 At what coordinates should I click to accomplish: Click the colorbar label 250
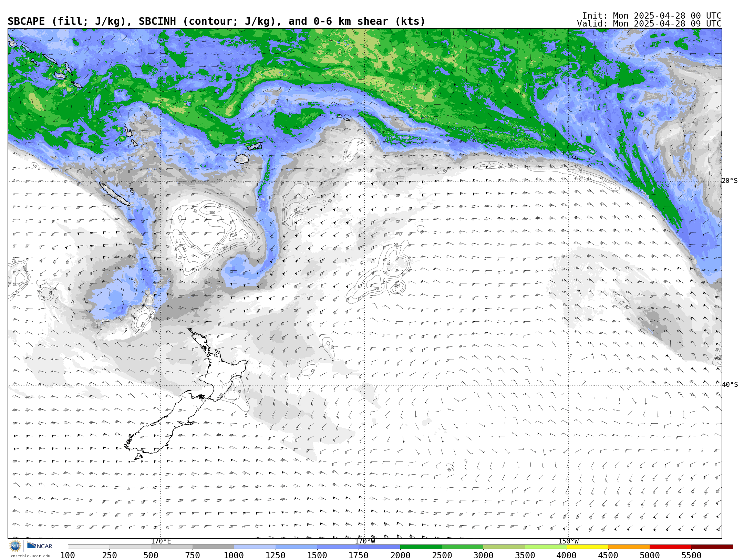click(110, 555)
